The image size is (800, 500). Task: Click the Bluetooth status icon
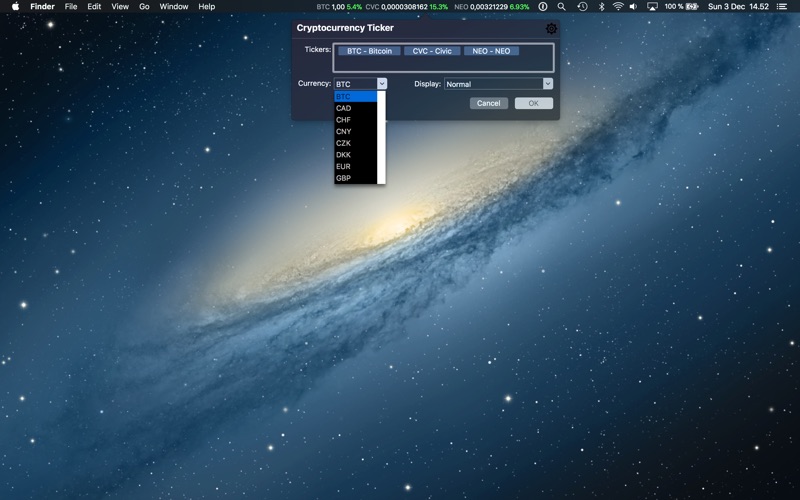[600, 6]
